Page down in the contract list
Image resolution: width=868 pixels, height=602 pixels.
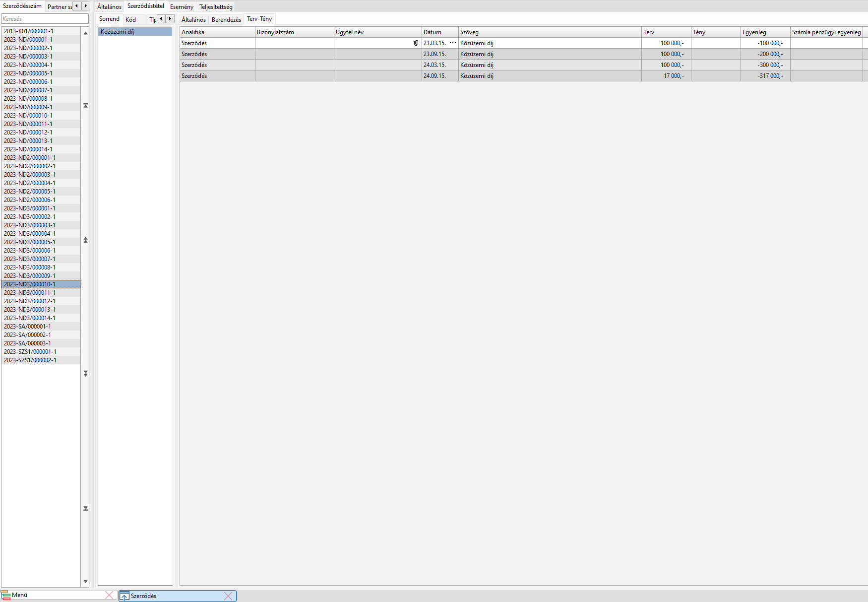pyautogui.click(x=86, y=374)
